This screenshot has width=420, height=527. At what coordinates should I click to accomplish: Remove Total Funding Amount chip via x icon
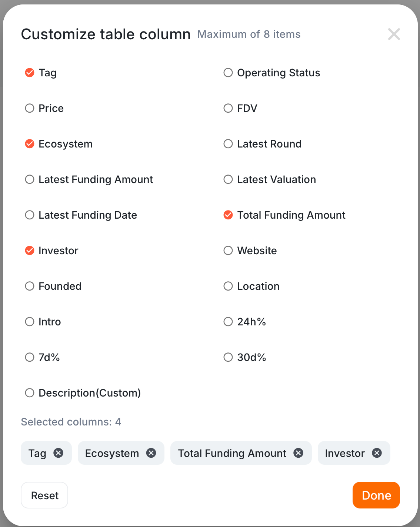click(x=299, y=453)
